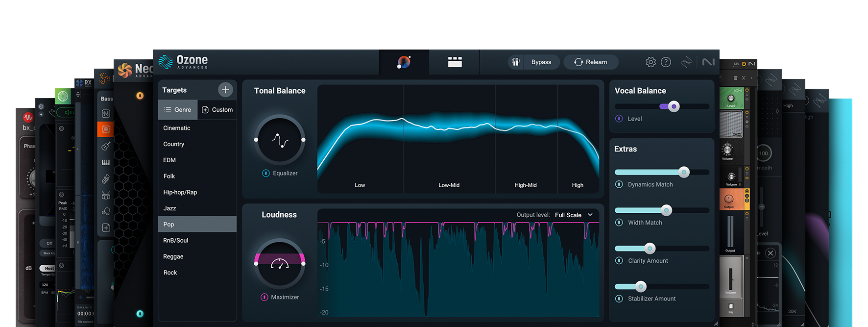The height and width of the screenshot is (327, 868).
Task: Click the Neutron swirl logo icon
Action: [x=125, y=70]
